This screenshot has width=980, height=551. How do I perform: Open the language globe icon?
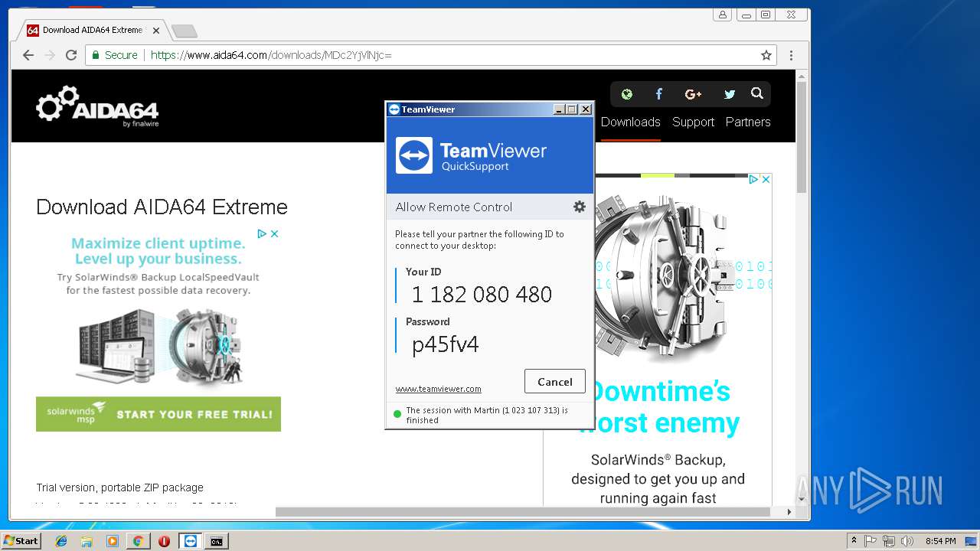coord(627,94)
